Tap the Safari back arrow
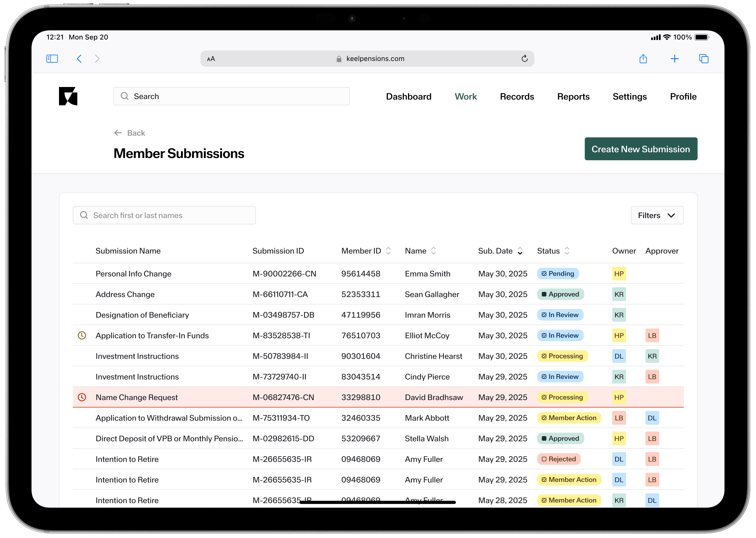 (x=79, y=59)
